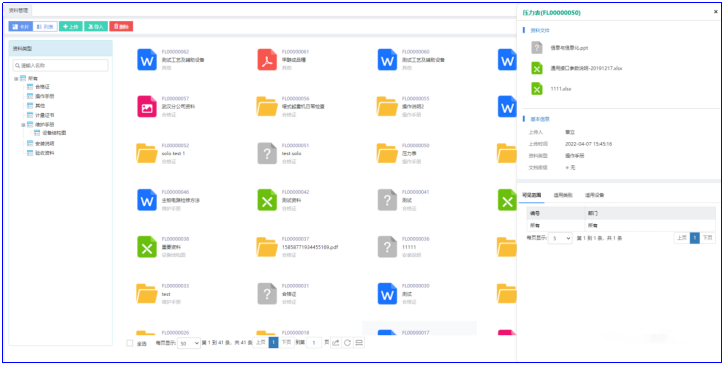Focus the 资料类型 name search field

point(61,65)
